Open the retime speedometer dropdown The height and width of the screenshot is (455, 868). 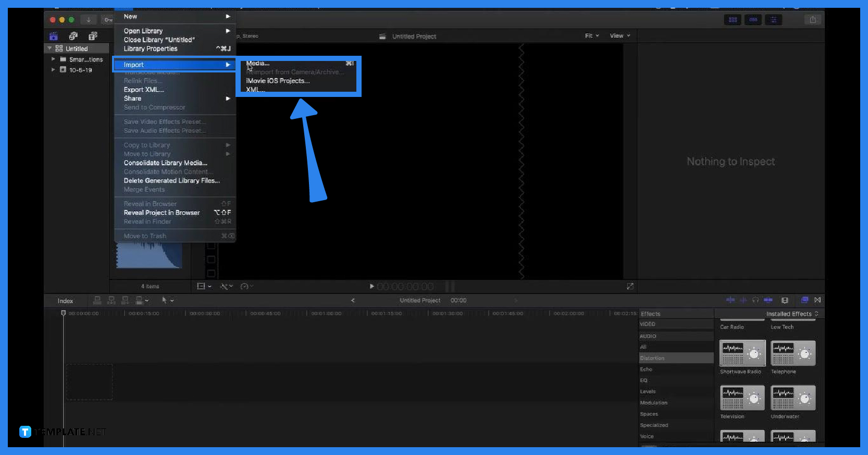coord(246,286)
